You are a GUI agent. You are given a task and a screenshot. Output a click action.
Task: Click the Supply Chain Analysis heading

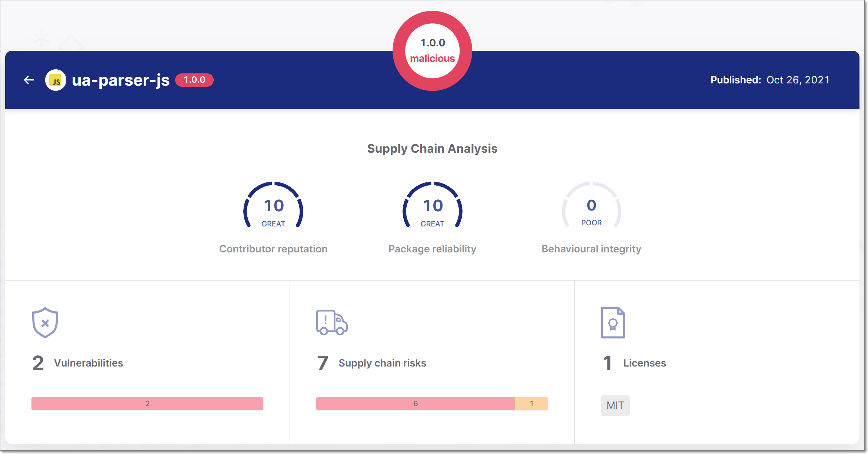tap(432, 149)
